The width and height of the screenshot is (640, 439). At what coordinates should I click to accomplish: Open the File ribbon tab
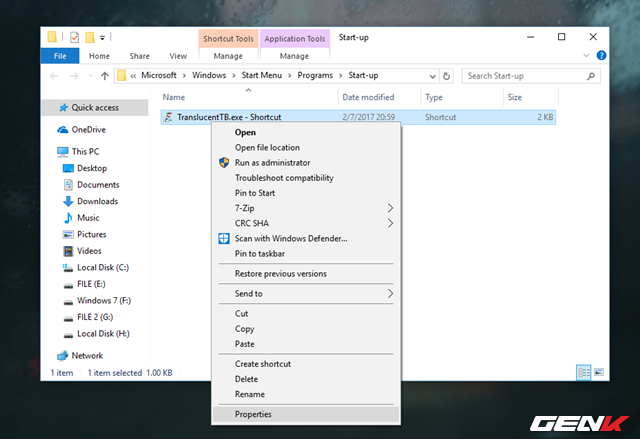click(59, 56)
